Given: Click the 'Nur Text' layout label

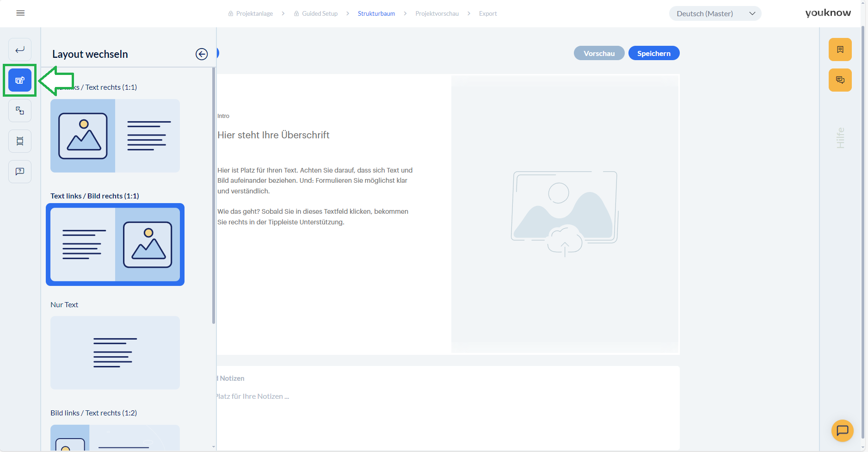Looking at the screenshot, I should coord(64,304).
